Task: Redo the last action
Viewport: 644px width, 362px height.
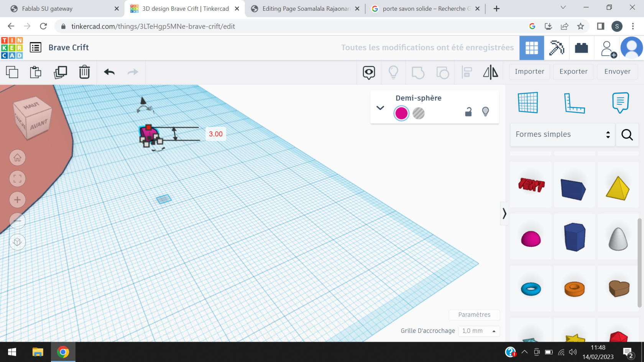Action: point(133,72)
